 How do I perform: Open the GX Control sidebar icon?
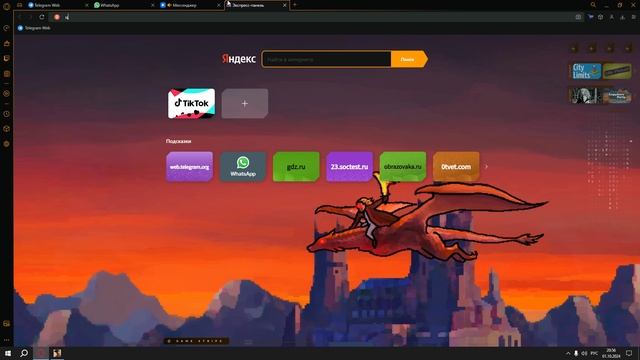point(6,28)
